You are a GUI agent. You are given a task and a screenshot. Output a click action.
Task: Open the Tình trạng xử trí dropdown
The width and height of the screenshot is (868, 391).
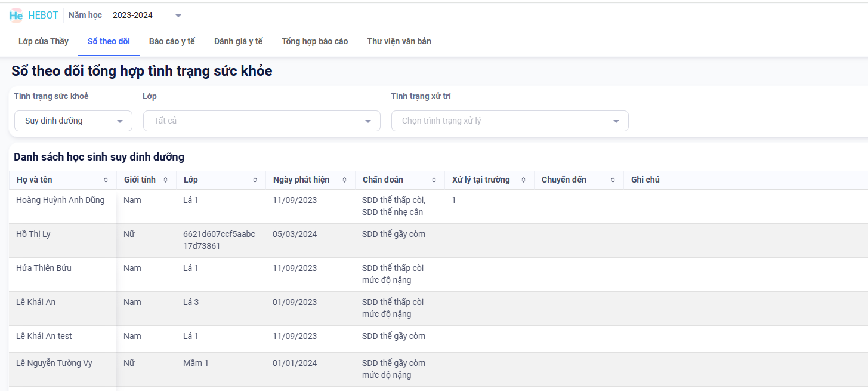(616, 121)
